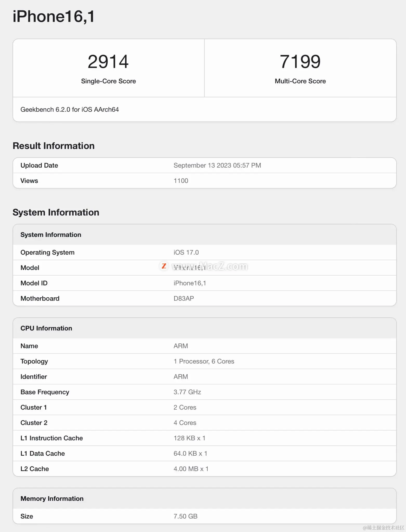Click the Motherboard row label

click(x=40, y=298)
